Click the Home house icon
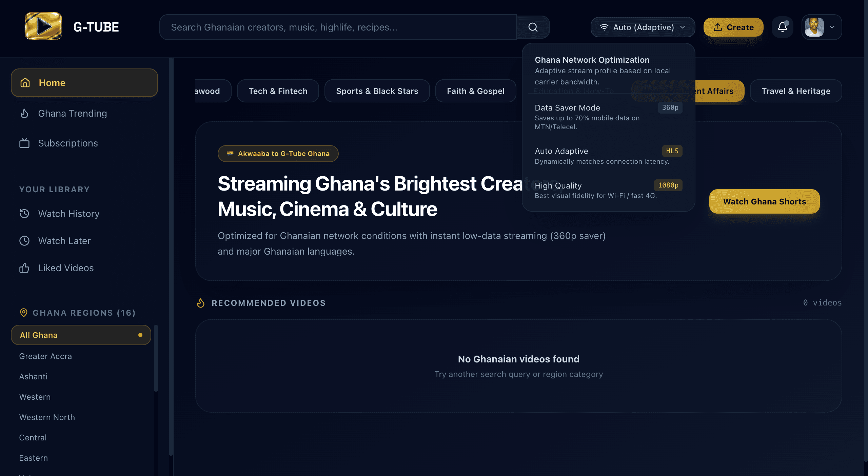868x476 pixels. coord(25,83)
